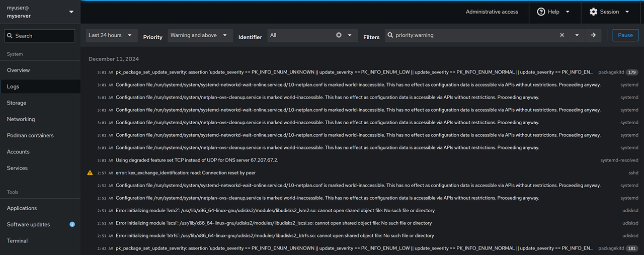Open the Terminal page

coord(40,241)
